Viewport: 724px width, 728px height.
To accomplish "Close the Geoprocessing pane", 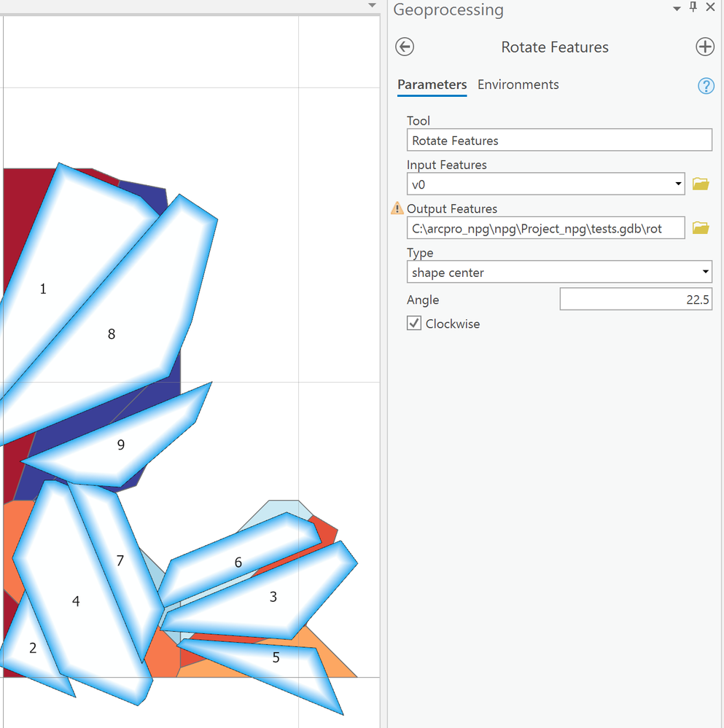I will coord(710,7).
